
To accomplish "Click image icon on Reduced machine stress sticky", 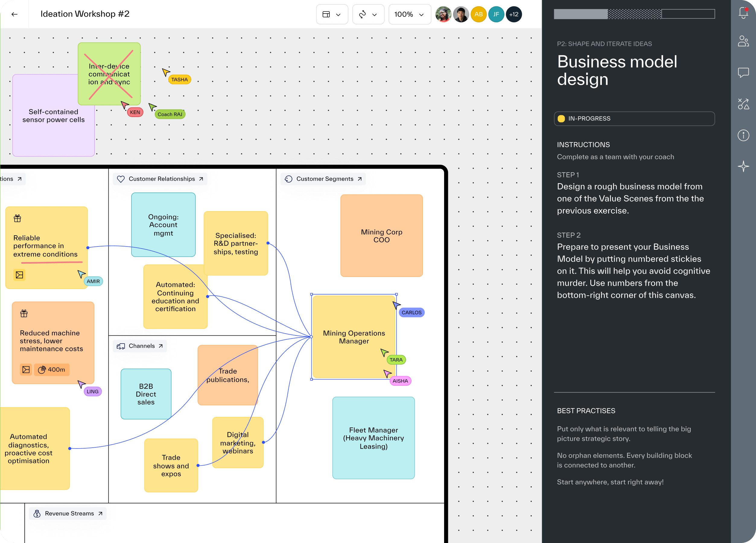I will 26,369.
